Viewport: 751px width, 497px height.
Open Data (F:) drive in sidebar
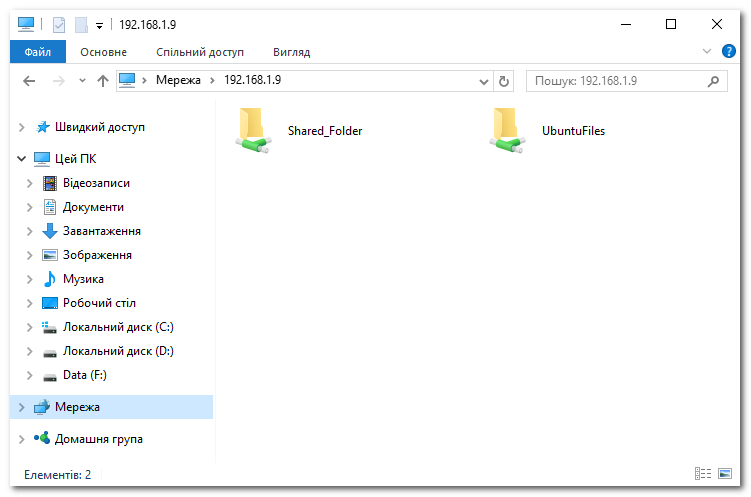coord(85,375)
